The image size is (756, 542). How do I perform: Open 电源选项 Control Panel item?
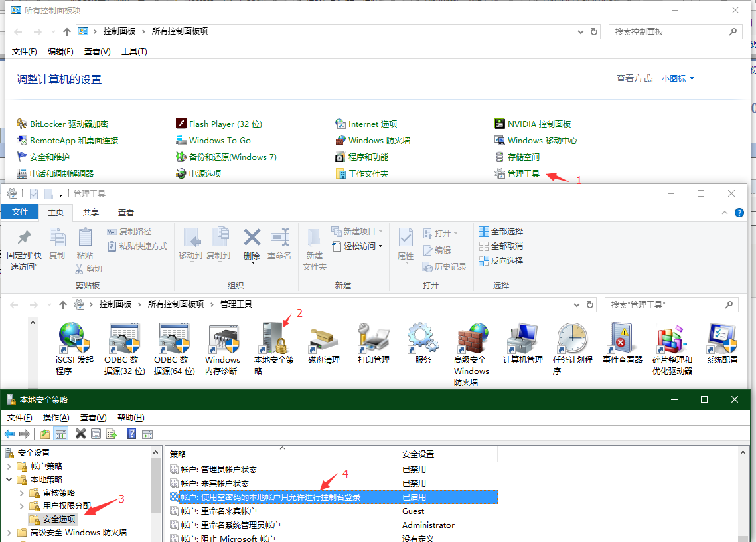[198, 174]
